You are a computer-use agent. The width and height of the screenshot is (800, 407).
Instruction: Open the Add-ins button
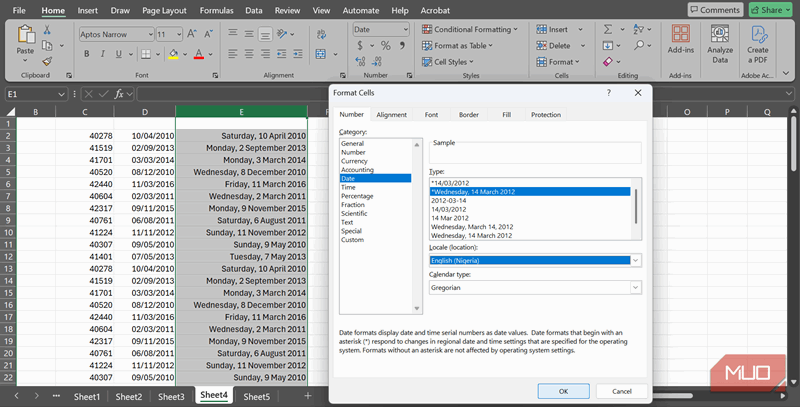pos(681,39)
